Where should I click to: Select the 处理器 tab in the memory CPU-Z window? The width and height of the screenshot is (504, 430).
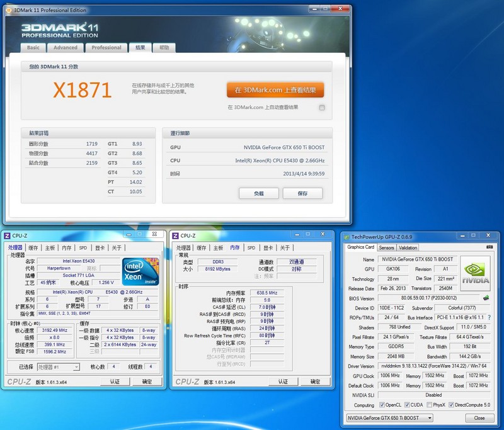click(x=183, y=248)
